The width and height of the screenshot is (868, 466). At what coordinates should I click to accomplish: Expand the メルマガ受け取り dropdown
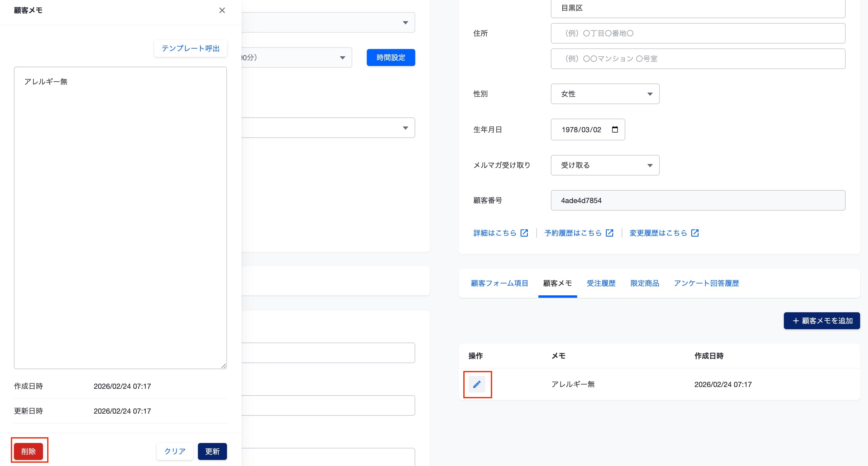(605, 165)
